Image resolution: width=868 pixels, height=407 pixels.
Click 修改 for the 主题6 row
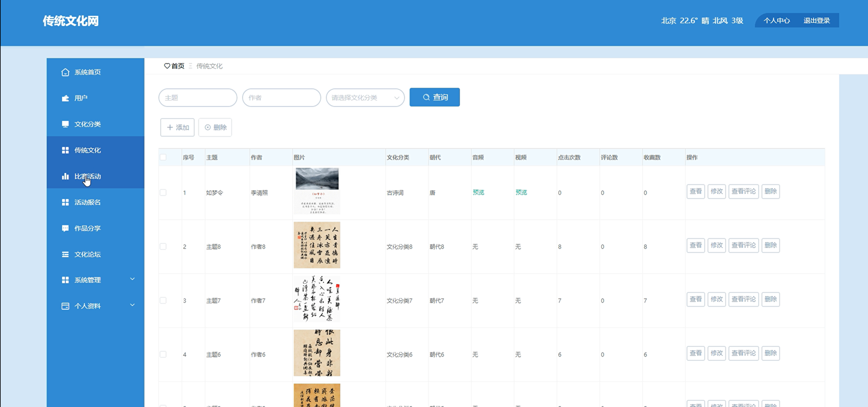717,353
